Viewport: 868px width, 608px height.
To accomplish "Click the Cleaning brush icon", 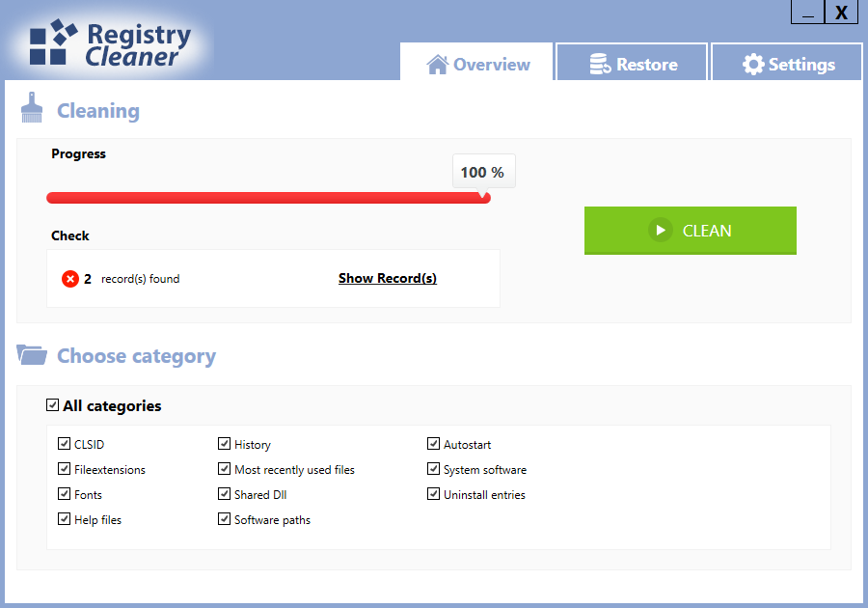I will pyautogui.click(x=32, y=107).
